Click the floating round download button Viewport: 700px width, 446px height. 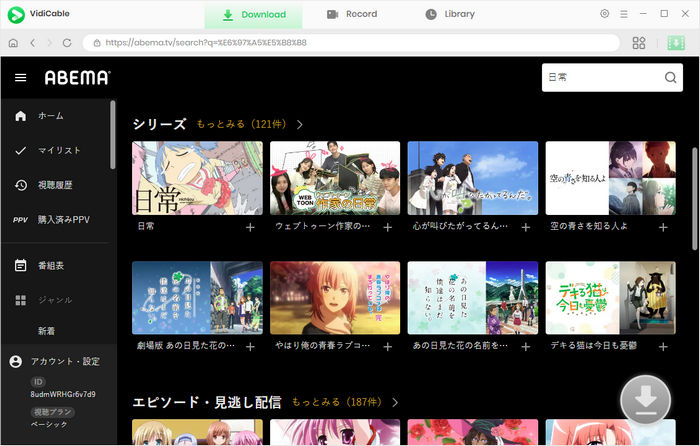tap(645, 400)
